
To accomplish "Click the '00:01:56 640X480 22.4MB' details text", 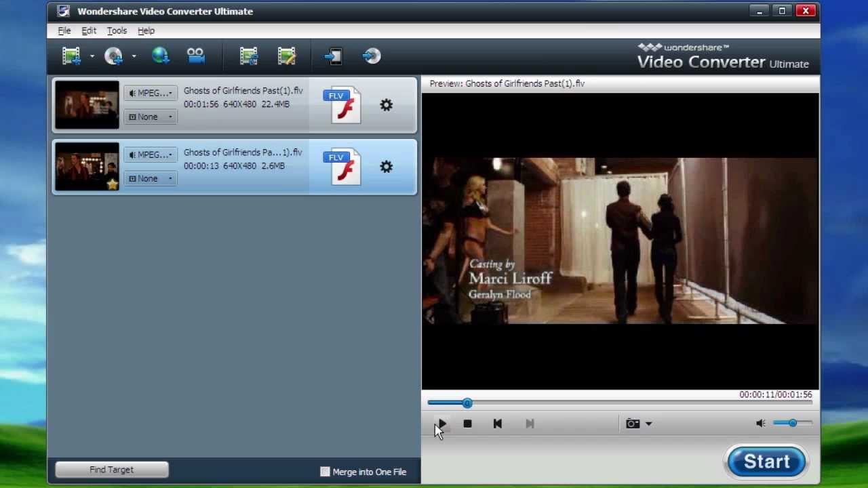I will coord(237,104).
